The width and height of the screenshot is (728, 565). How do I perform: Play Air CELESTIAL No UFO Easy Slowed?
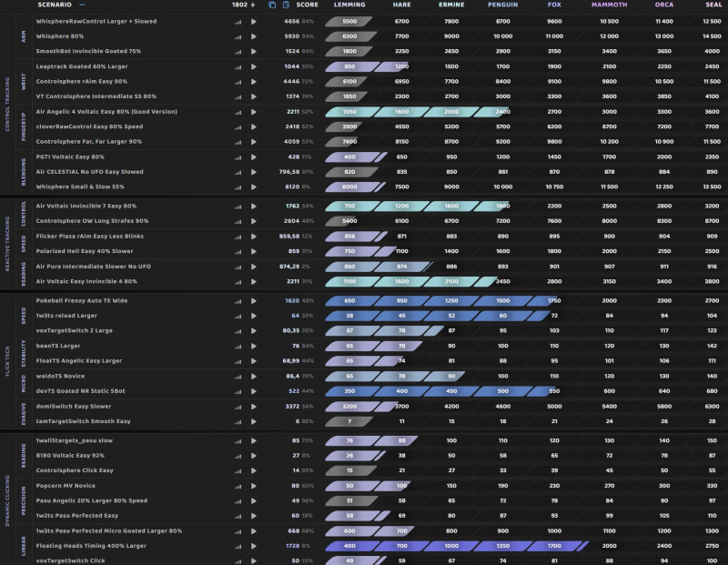click(254, 172)
